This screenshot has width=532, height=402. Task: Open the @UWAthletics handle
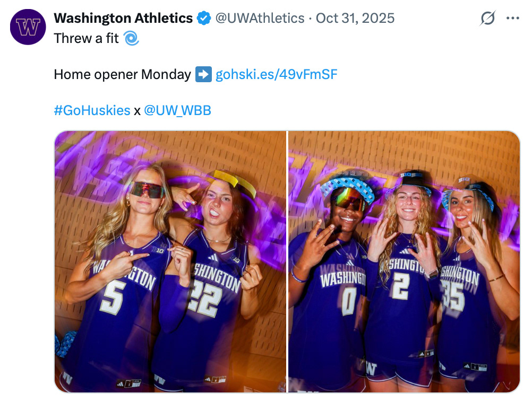(x=260, y=19)
